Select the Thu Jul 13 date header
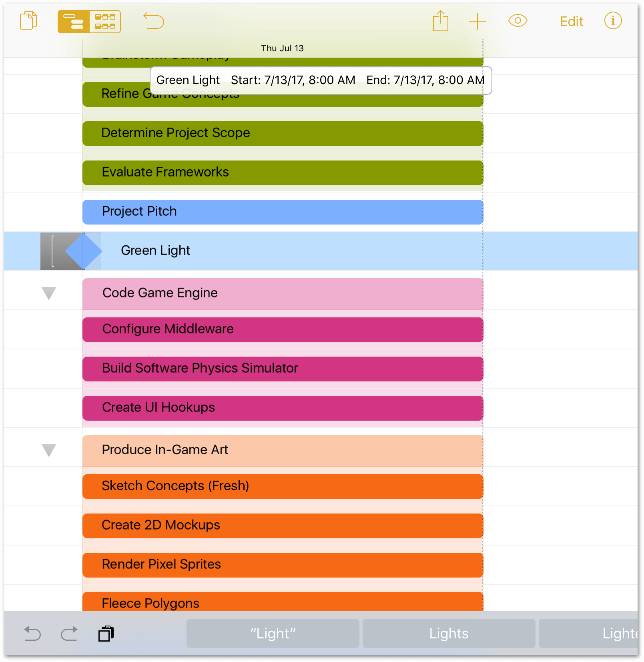 (282, 48)
